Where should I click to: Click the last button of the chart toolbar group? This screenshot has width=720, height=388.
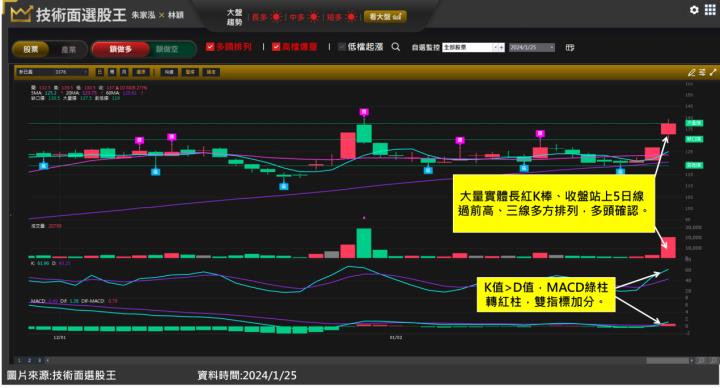[211, 72]
